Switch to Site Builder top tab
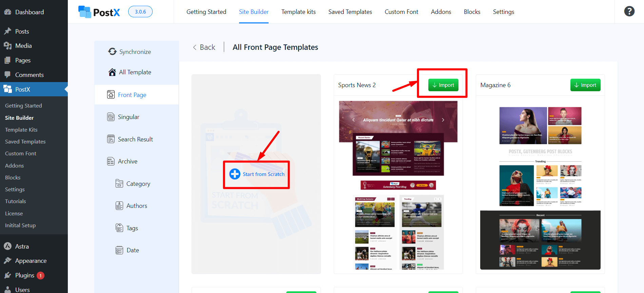This screenshot has width=644, height=293. coord(254,12)
